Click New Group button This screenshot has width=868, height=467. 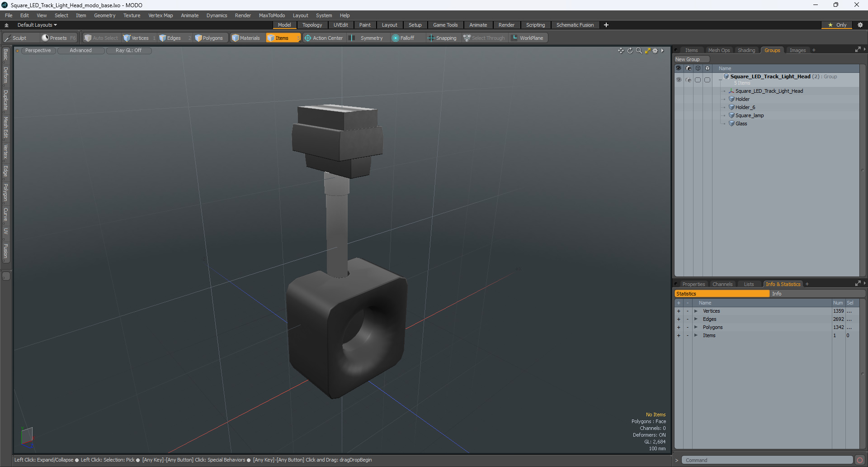point(691,59)
